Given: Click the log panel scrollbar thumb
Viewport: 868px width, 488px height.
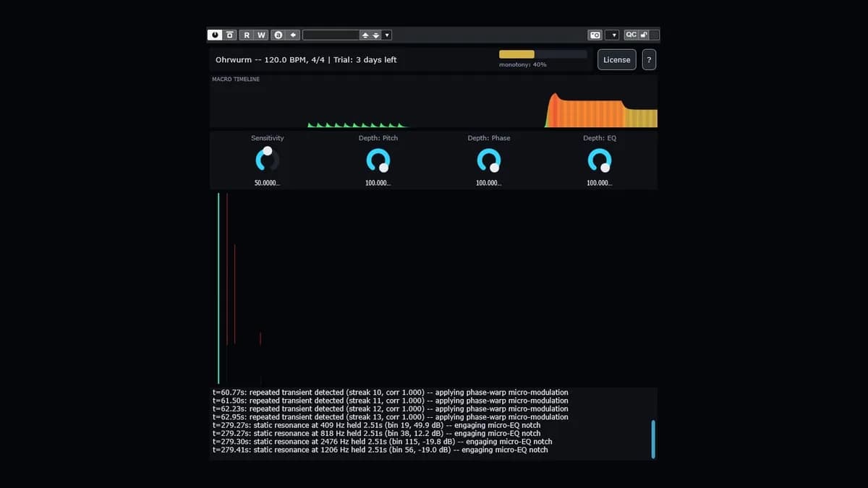Looking at the screenshot, I should [653, 439].
